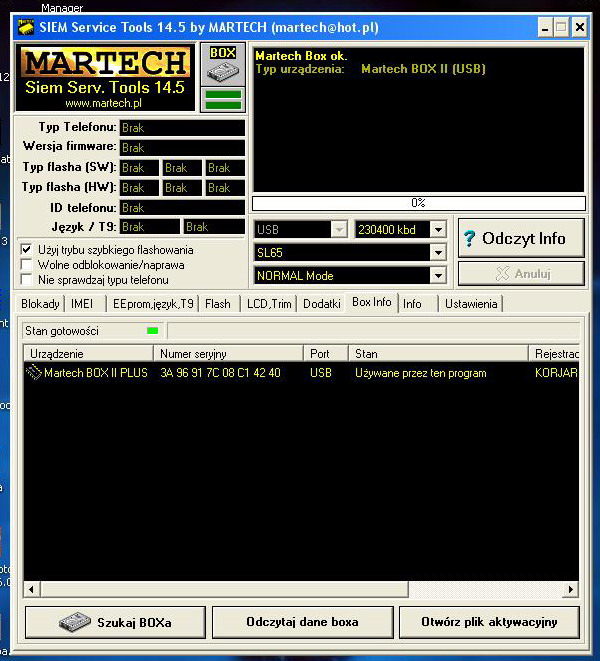
Task: Click the USB cell in the Port column
Action: [321, 373]
